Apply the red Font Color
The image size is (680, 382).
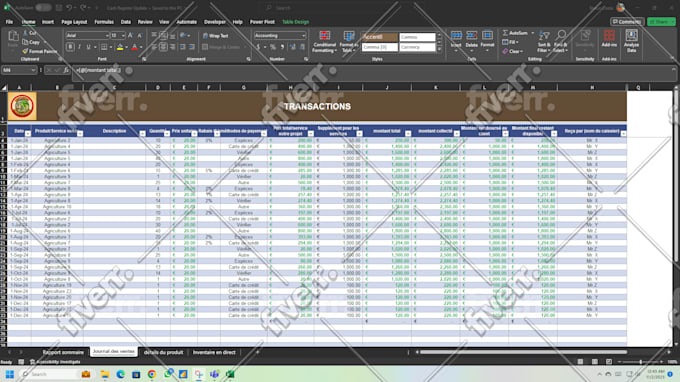click(134, 47)
